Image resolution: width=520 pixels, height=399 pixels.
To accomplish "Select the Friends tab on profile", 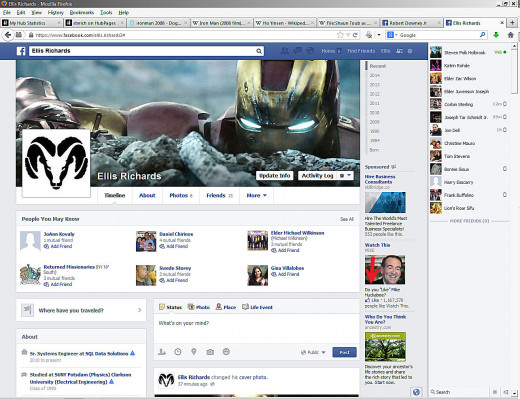I will (219, 195).
